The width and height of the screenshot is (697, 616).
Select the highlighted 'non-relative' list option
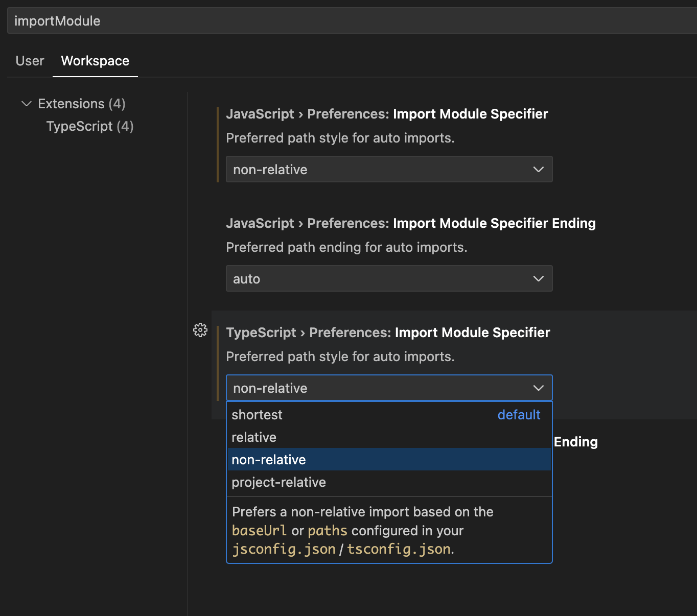pyautogui.click(x=269, y=460)
